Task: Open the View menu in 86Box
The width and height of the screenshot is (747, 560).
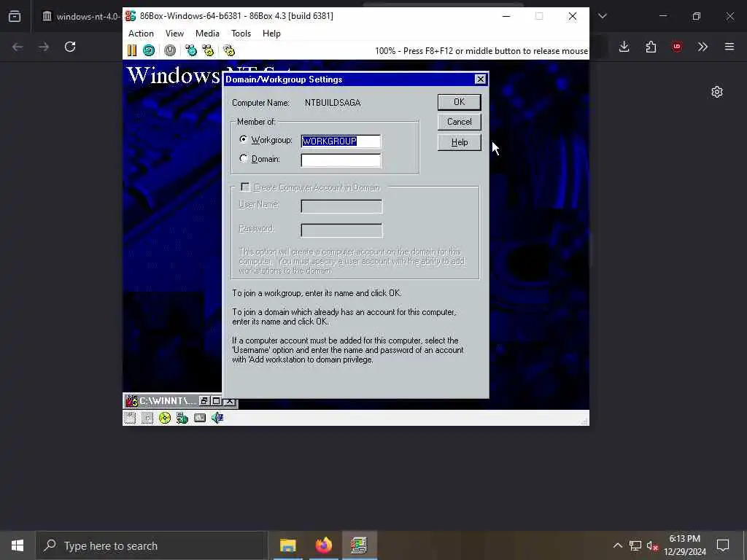Action: coord(174,34)
